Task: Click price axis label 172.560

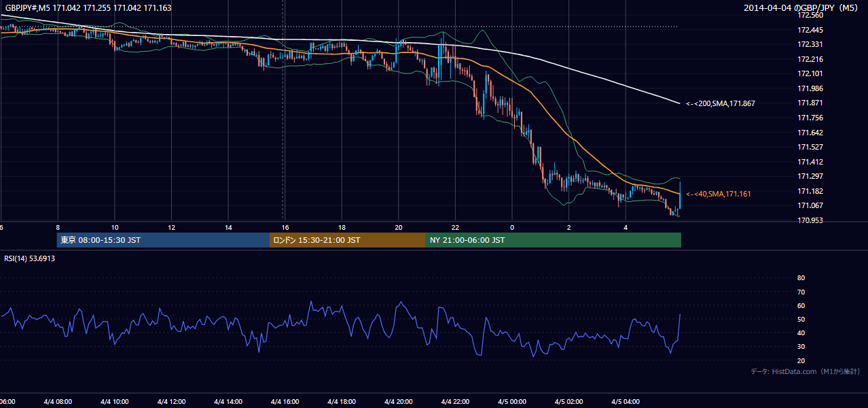Action: (x=810, y=15)
